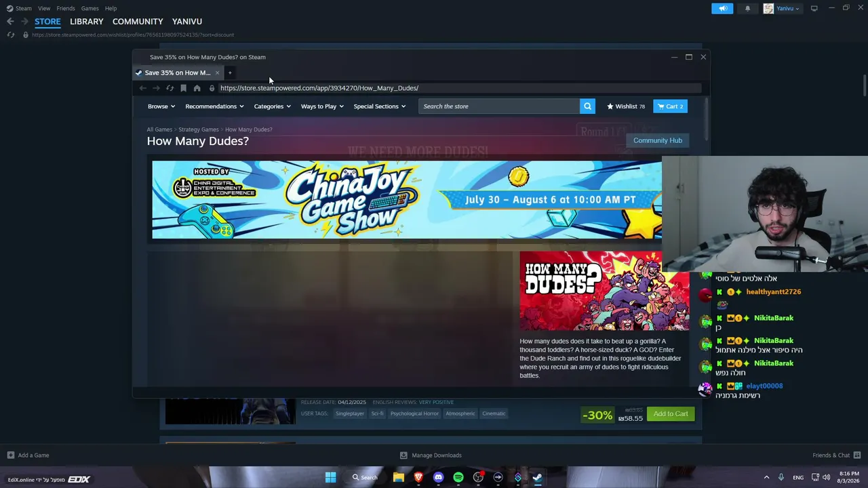Click the ChinaJoy Game Show banner

click(407, 200)
